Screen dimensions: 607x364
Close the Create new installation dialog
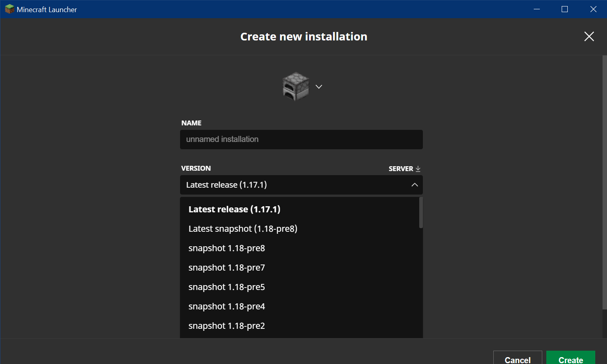click(589, 36)
